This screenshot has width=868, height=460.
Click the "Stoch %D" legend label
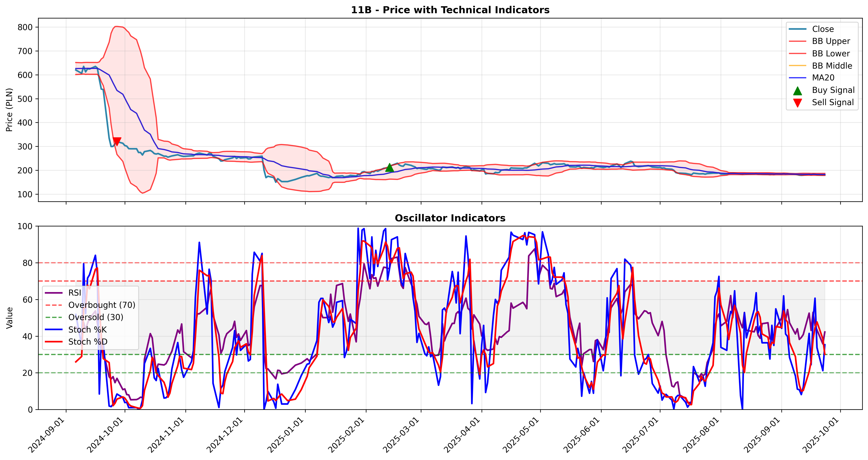click(88, 342)
